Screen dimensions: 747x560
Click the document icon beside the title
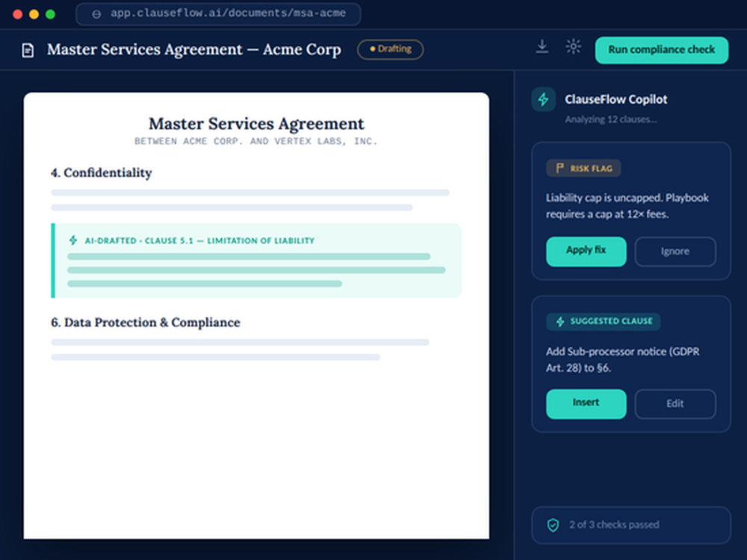(x=28, y=50)
